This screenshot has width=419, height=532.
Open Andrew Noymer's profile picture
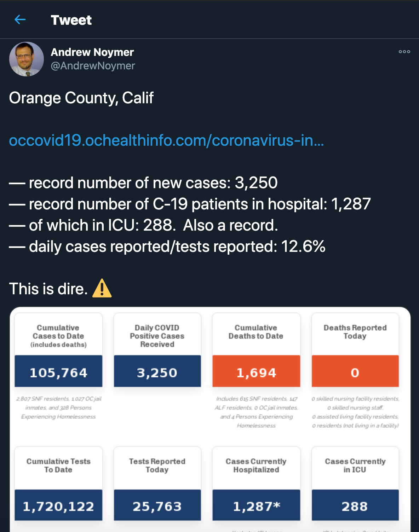(27, 59)
